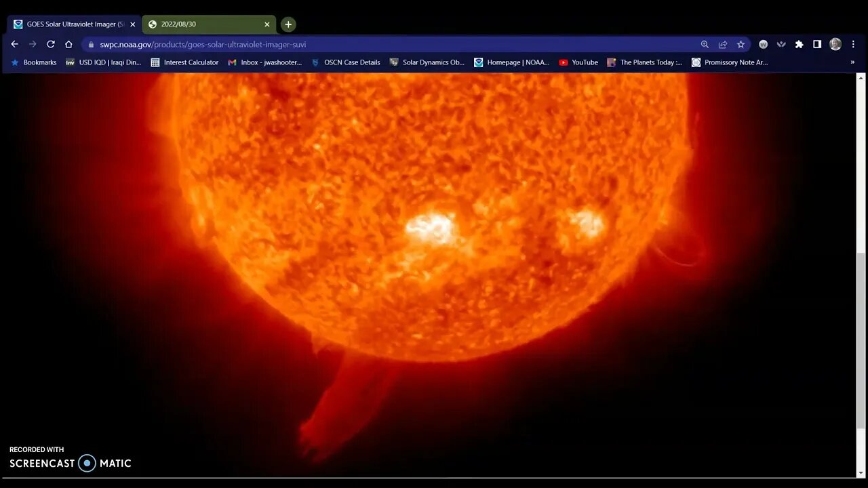The width and height of the screenshot is (868, 488).
Task: Click the page vertical scrollbar thumb
Action: [x=861, y=341]
